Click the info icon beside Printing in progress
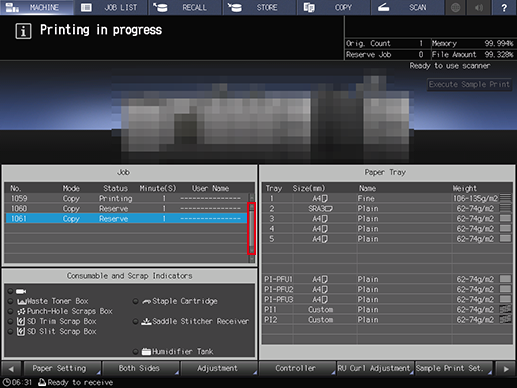The width and height of the screenshot is (517, 388). 23,31
